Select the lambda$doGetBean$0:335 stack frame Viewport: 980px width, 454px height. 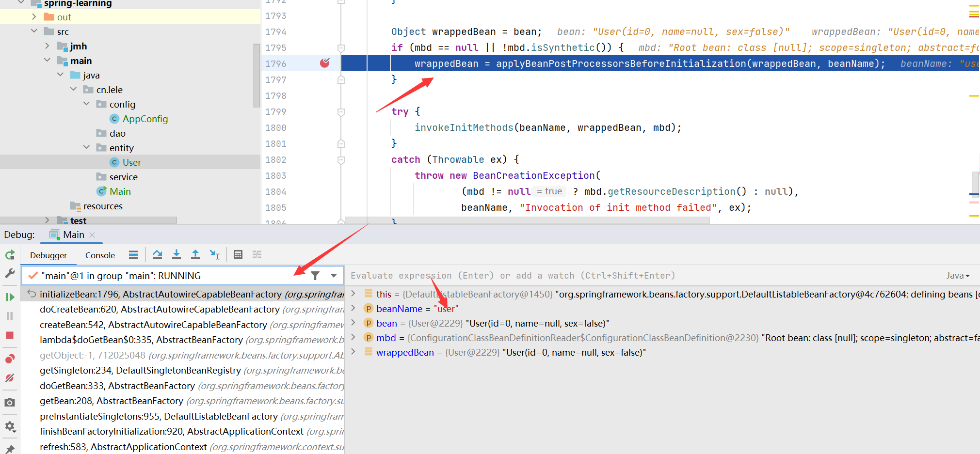[x=182, y=340]
